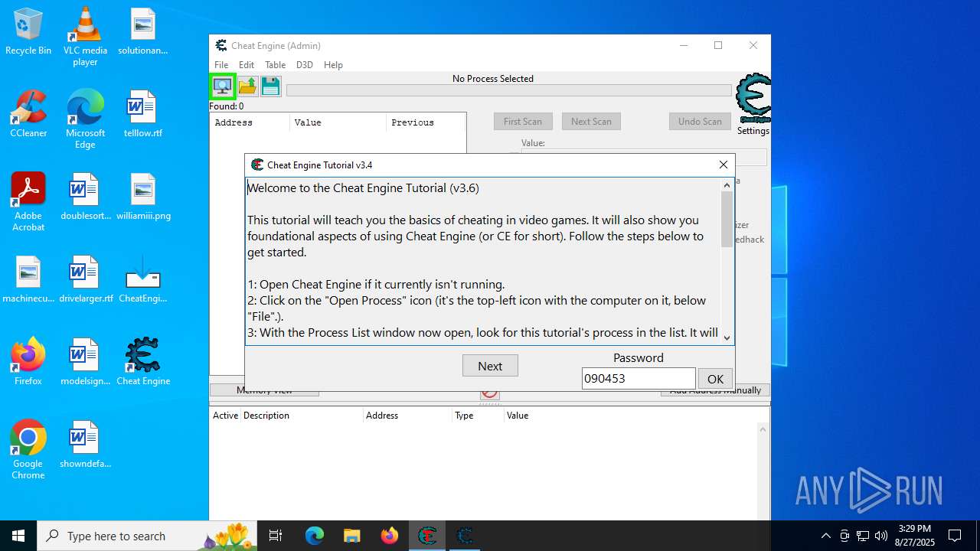Click Next in the tutorial window

tap(490, 366)
